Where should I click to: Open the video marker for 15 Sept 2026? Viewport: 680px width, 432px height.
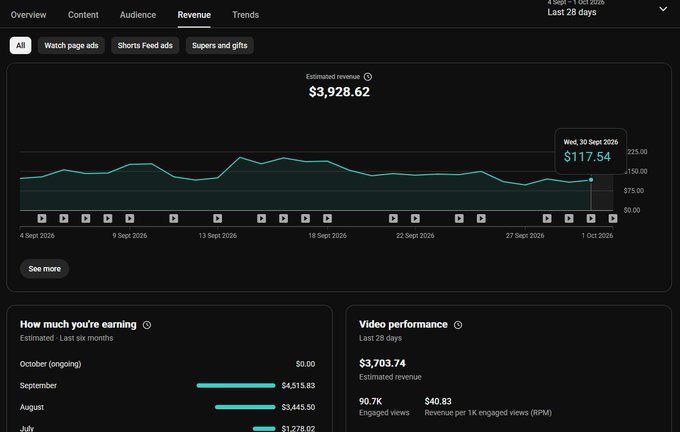[x=262, y=218]
